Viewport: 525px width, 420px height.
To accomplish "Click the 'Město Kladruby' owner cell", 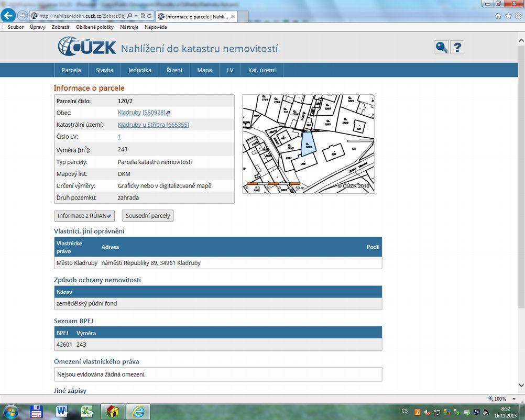I will point(76,263).
